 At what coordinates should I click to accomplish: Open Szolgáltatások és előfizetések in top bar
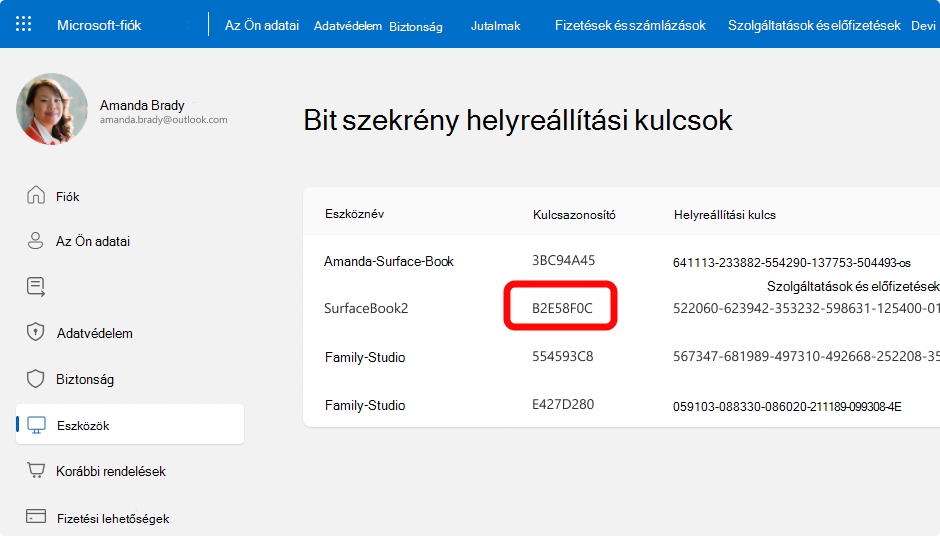(x=814, y=25)
